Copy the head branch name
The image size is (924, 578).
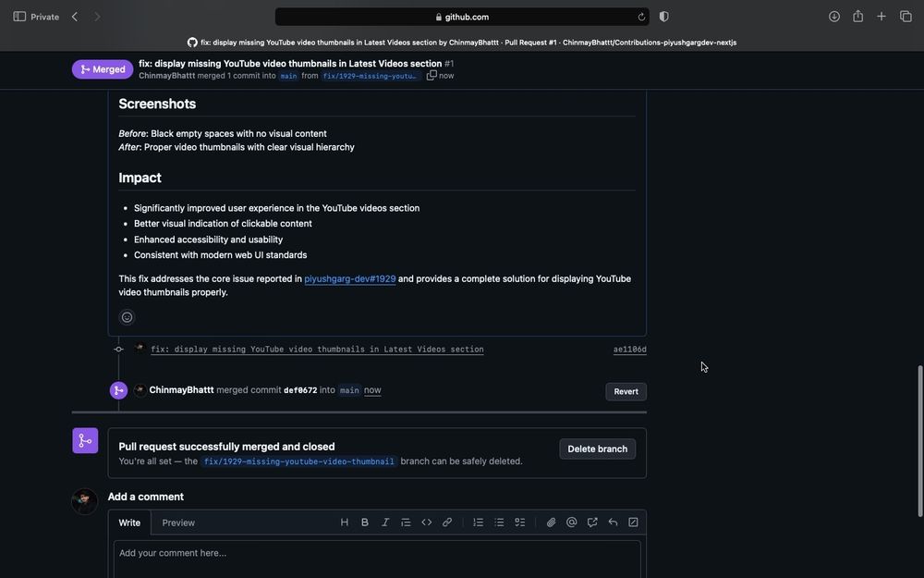coord(432,76)
